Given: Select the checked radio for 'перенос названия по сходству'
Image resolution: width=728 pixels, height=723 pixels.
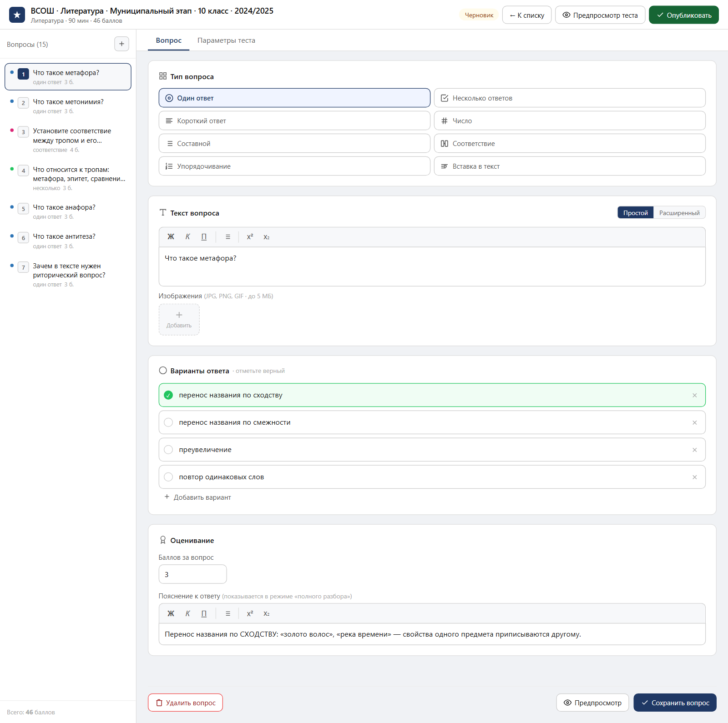Looking at the screenshot, I should click(168, 395).
